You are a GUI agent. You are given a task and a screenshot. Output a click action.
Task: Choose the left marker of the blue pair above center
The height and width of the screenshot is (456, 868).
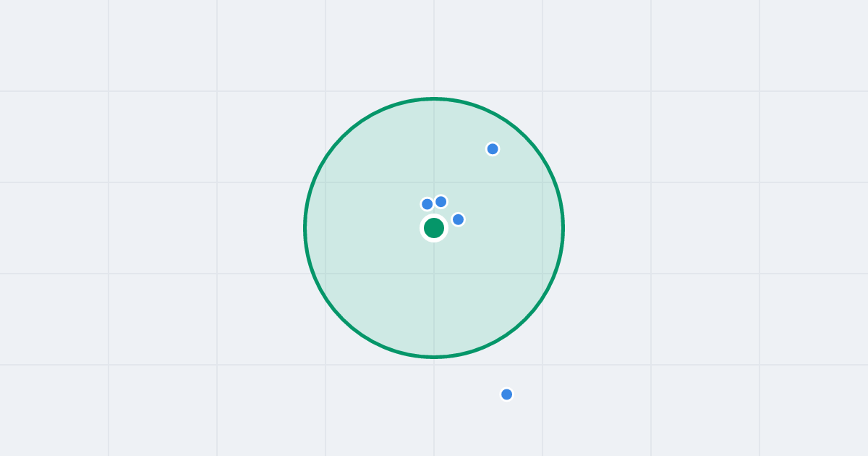(x=427, y=204)
